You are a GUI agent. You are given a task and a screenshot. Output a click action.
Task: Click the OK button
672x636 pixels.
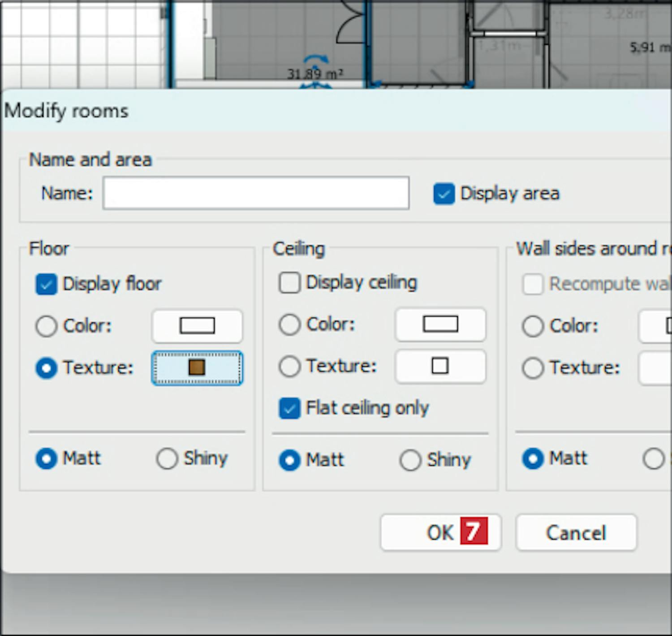point(440,532)
